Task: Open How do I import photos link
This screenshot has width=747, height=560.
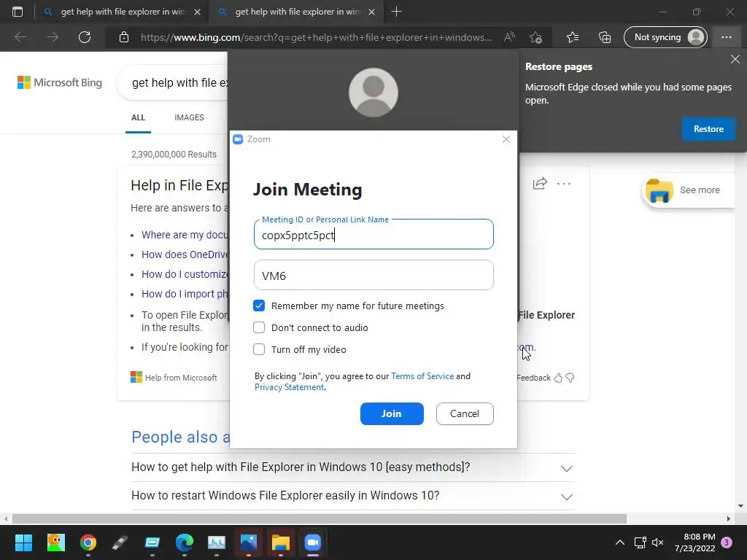Action: pos(185,294)
